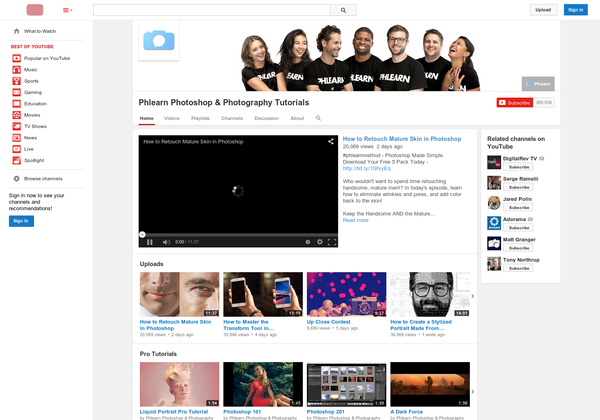Open the Transform Tool video thumbnail

pyautogui.click(x=263, y=294)
